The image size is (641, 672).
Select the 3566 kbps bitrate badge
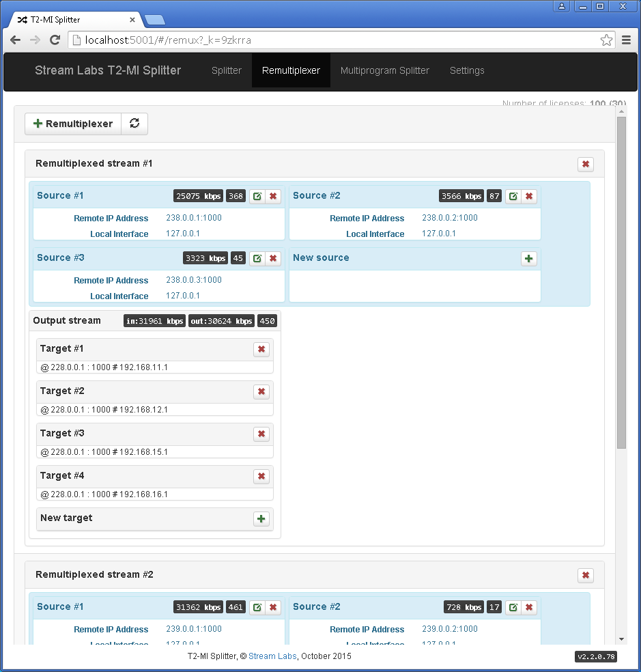pos(461,196)
